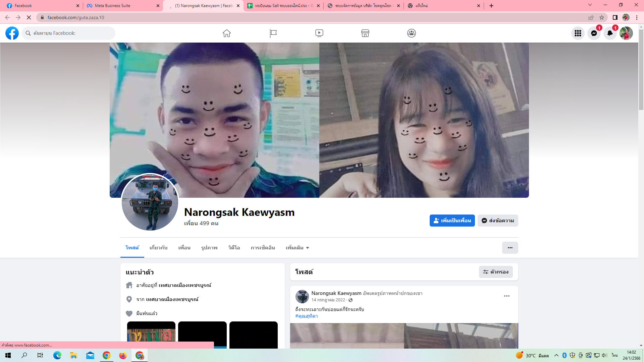Open Microsoft Edge from taskbar
644x362 pixels.
(x=57, y=355)
